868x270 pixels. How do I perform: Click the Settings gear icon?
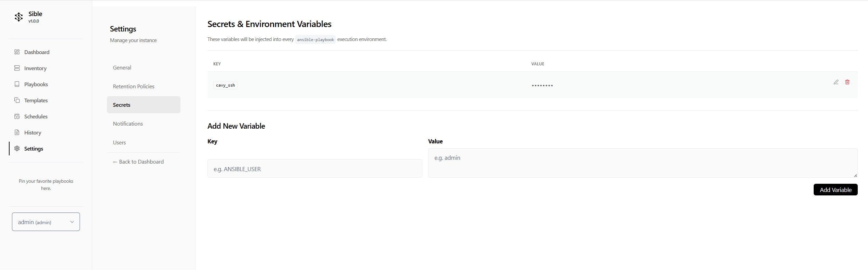[17, 149]
